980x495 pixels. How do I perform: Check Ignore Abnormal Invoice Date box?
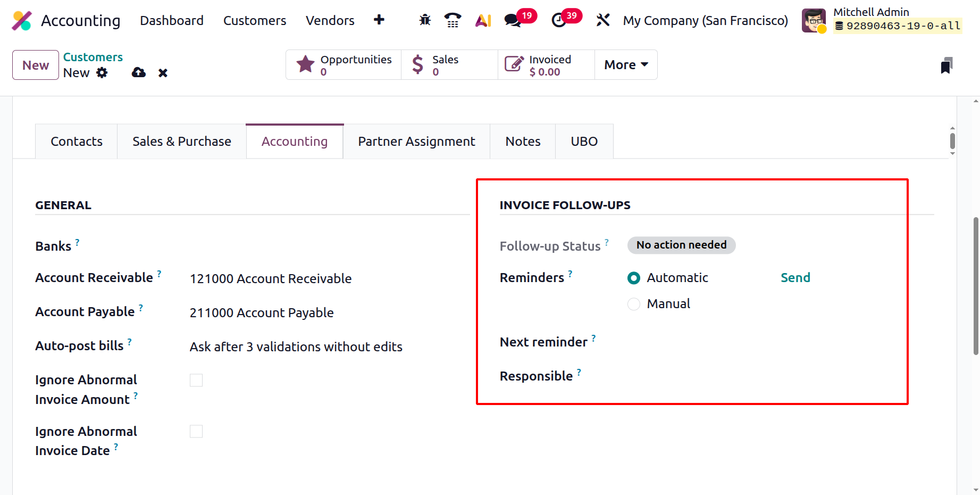coord(196,431)
